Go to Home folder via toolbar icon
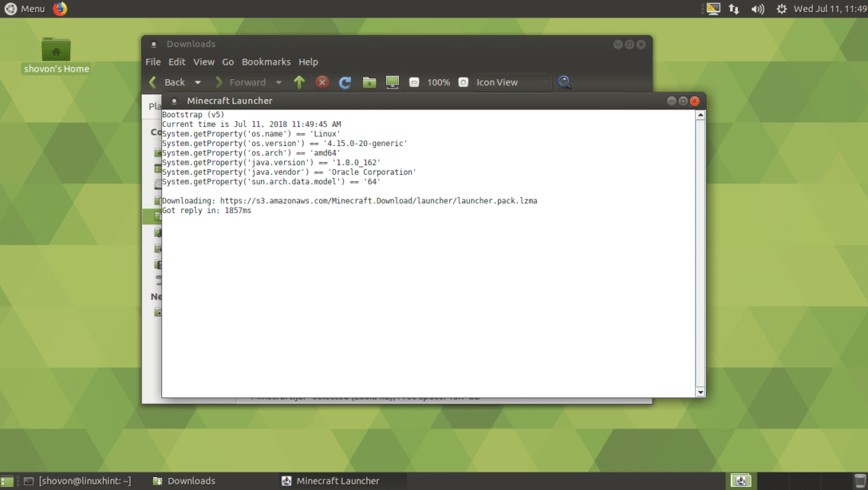The width and height of the screenshot is (868, 490). (369, 82)
